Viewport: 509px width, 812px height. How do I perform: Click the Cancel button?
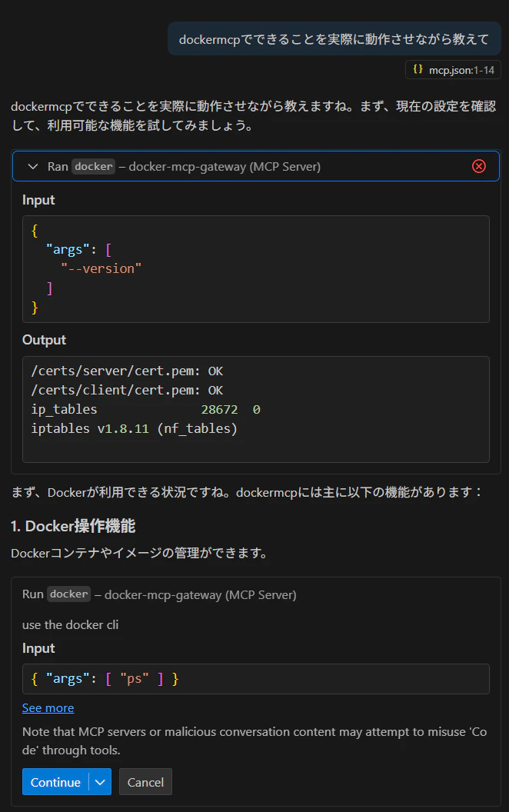click(145, 782)
